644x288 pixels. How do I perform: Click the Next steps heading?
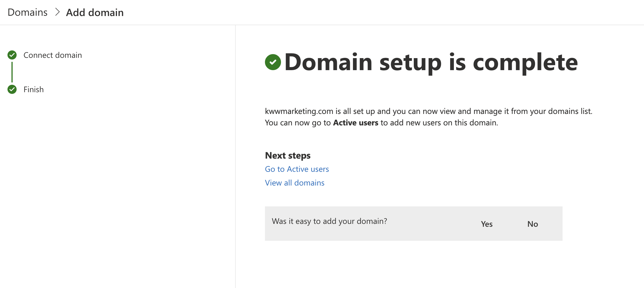click(288, 155)
